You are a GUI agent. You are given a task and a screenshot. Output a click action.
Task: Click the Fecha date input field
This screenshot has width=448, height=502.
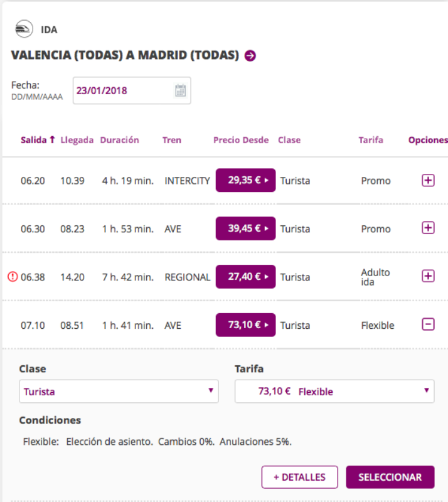(122, 90)
